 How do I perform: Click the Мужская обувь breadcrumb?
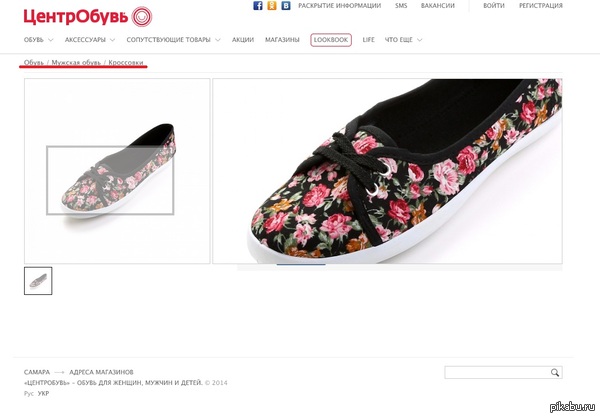(x=75, y=63)
